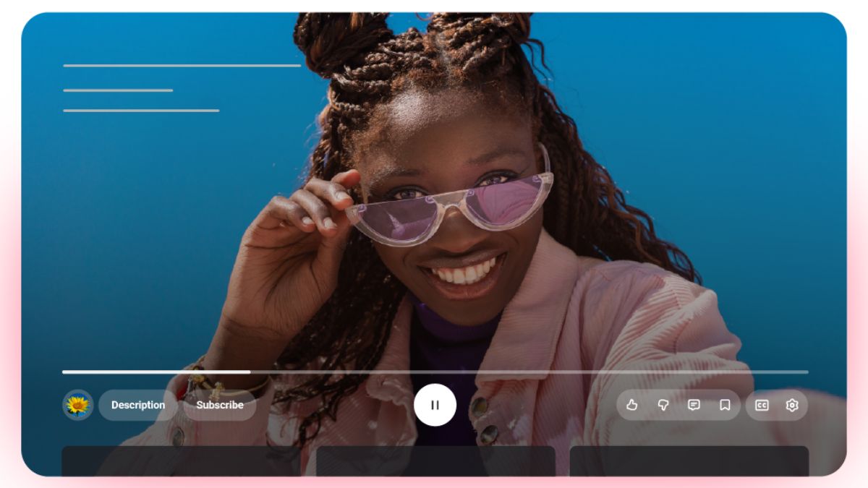This screenshot has width=868, height=488.
Task: Open the Description panel
Action: click(138, 405)
